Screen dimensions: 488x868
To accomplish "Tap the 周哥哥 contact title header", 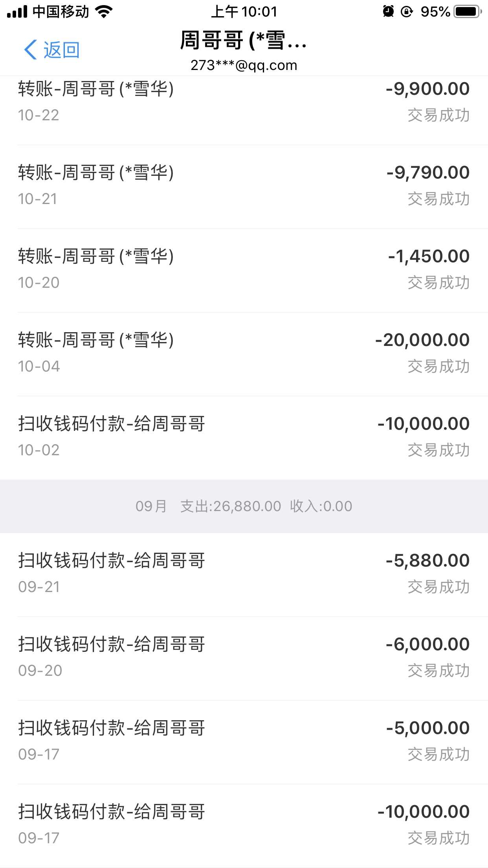I will pyautogui.click(x=244, y=40).
